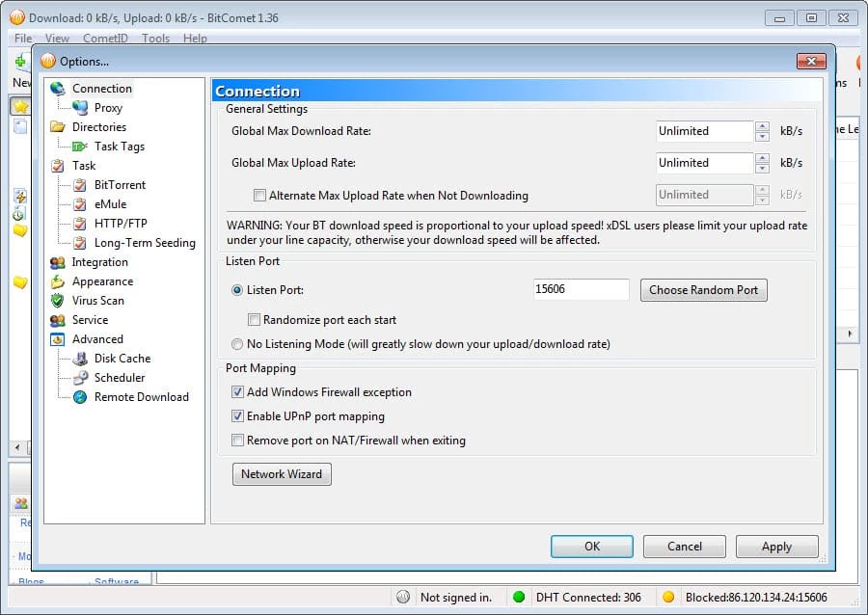The height and width of the screenshot is (615, 868).
Task: Click the Service people icon
Action: (58, 320)
